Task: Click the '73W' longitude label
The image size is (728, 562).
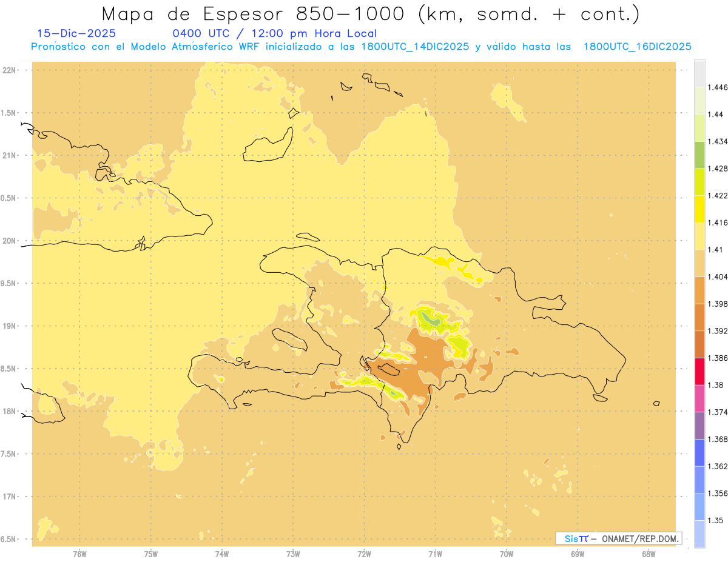Action: coord(293,554)
